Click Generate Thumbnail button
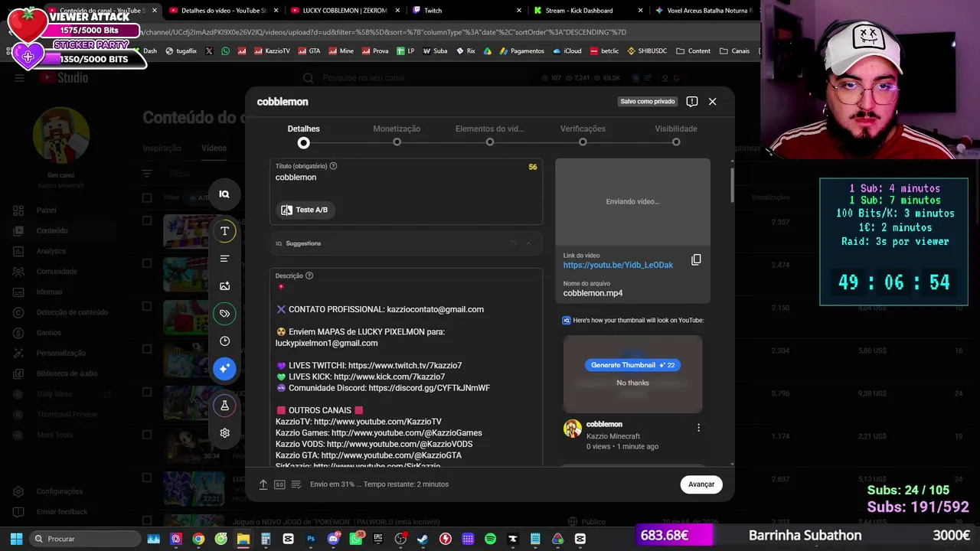Image resolution: width=980 pixels, height=551 pixels. (633, 365)
